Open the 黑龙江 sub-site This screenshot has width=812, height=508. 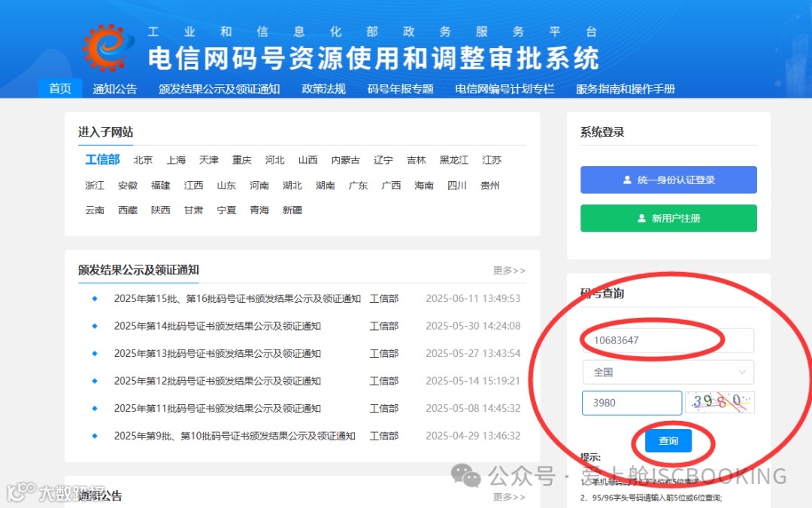point(453,160)
